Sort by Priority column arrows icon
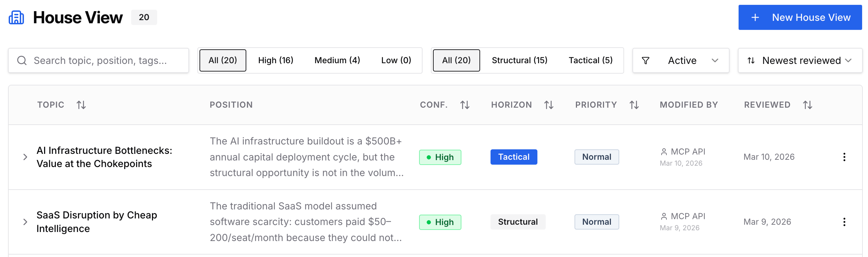This screenshot has height=257, width=868. (x=634, y=105)
